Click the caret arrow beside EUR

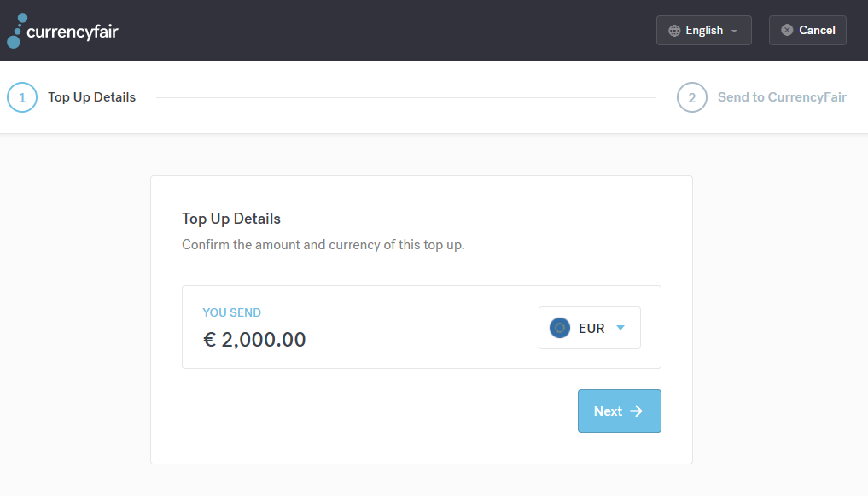(620, 328)
